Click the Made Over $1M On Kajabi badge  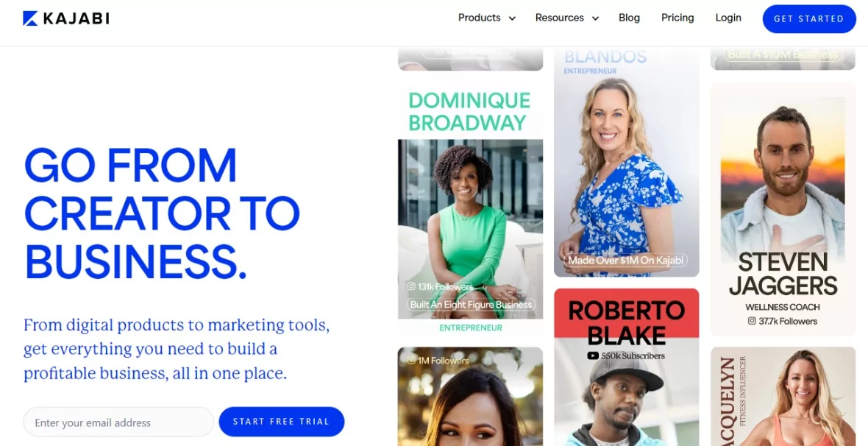625,260
